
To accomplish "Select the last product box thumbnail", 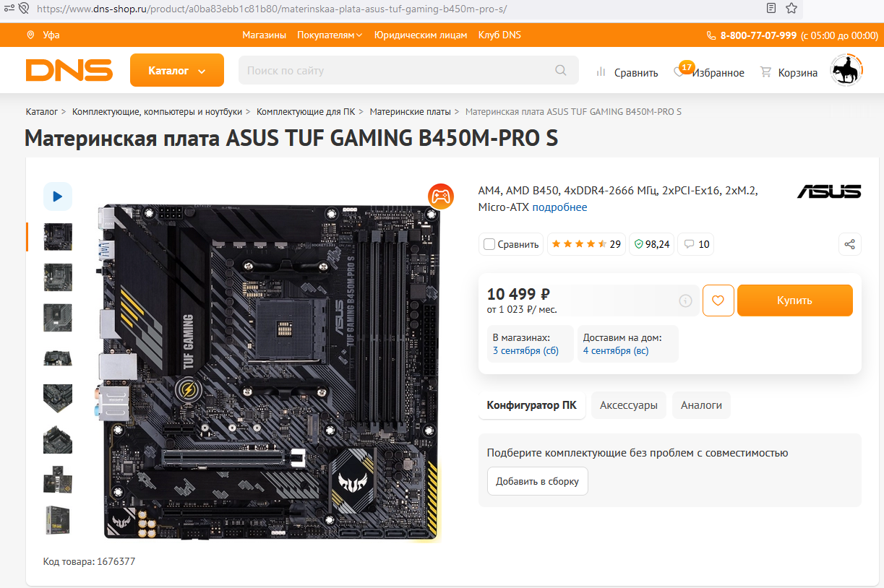I will [58, 519].
